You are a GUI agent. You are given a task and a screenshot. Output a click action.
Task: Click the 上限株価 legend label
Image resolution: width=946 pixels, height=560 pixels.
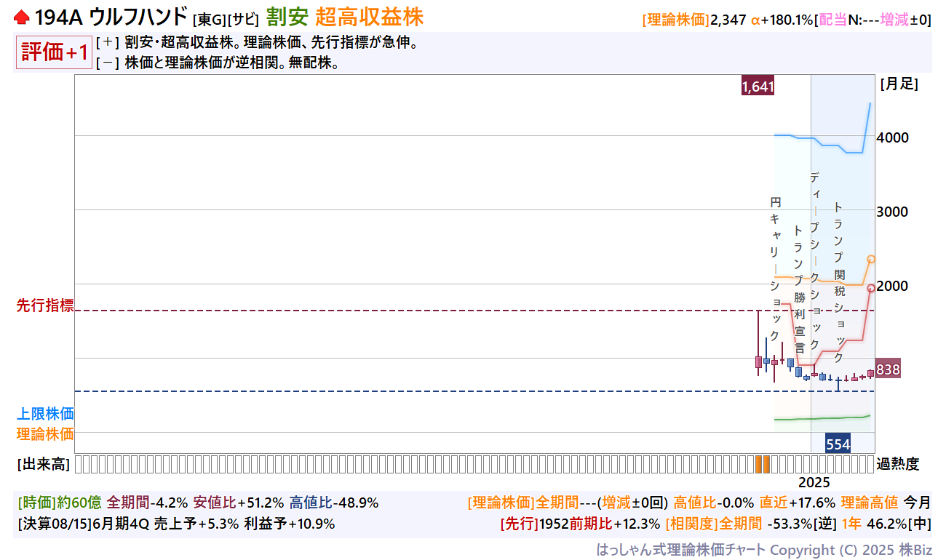[x=45, y=414]
